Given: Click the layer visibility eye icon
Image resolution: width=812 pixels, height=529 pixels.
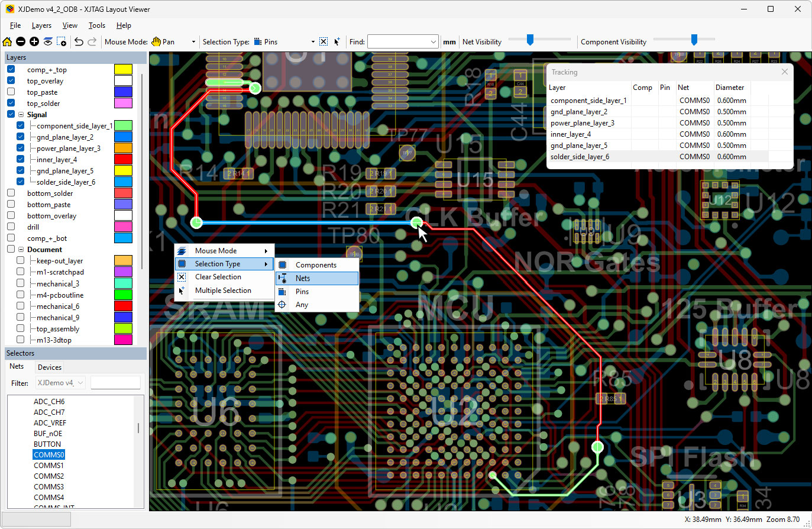Looking at the screenshot, I should 48,41.
